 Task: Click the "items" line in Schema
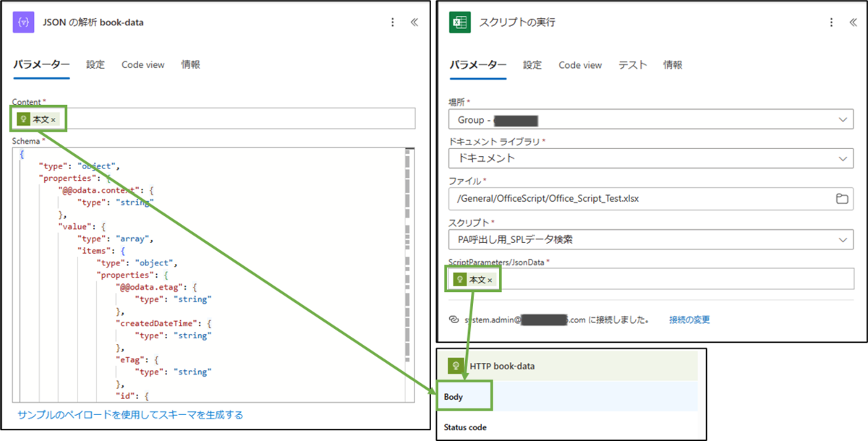pos(101,250)
